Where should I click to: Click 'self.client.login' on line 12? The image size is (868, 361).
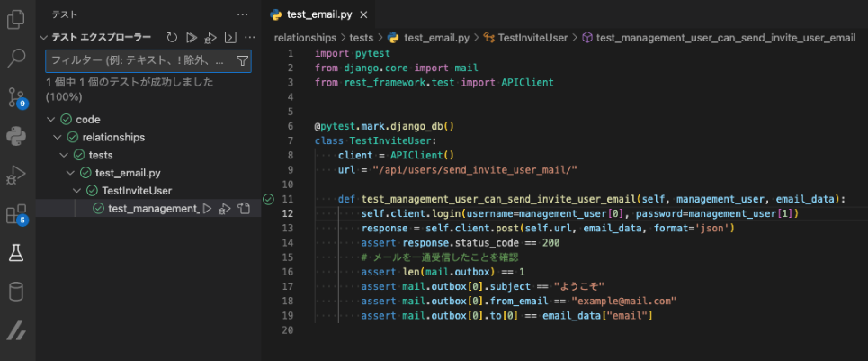tap(410, 213)
